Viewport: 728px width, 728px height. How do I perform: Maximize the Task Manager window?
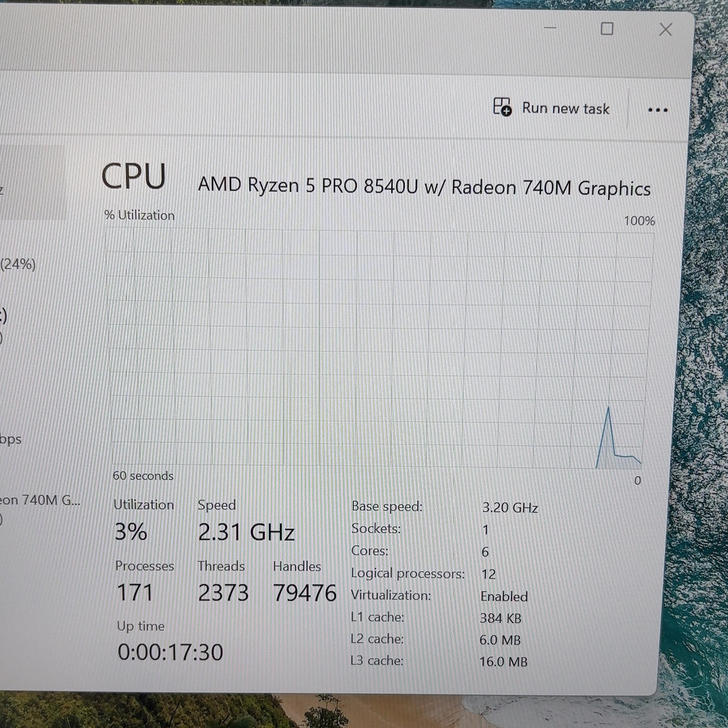(607, 28)
